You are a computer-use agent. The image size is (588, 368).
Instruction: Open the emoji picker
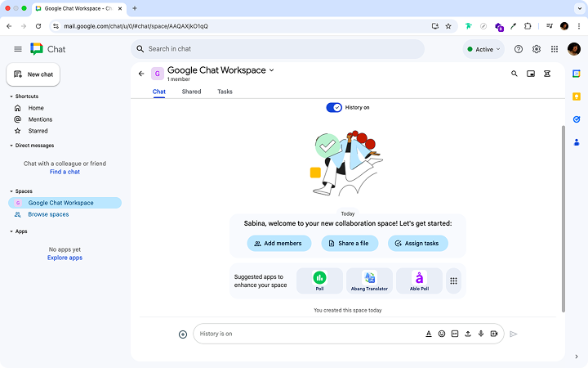tap(442, 334)
